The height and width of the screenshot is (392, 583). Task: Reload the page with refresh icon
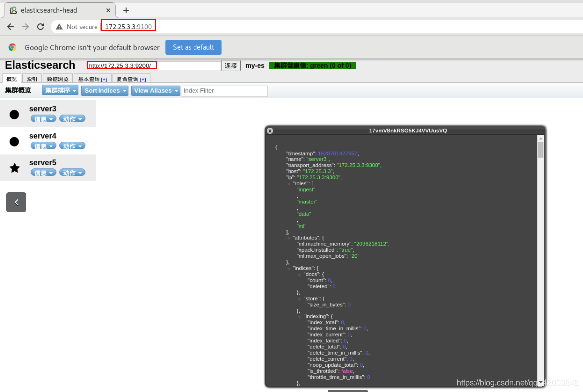(40, 27)
